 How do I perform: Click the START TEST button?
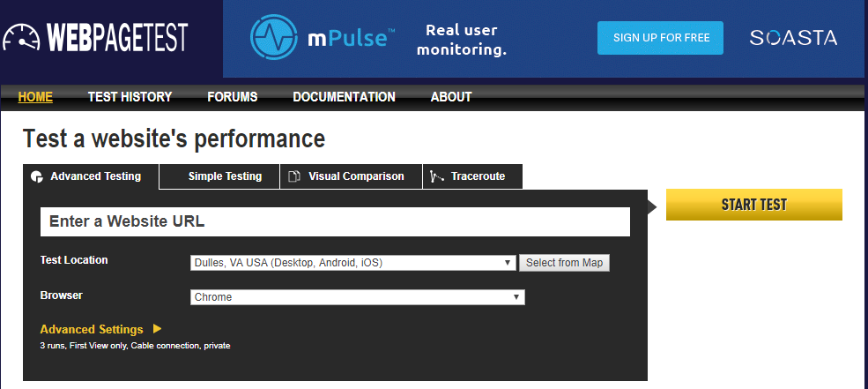[754, 205]
